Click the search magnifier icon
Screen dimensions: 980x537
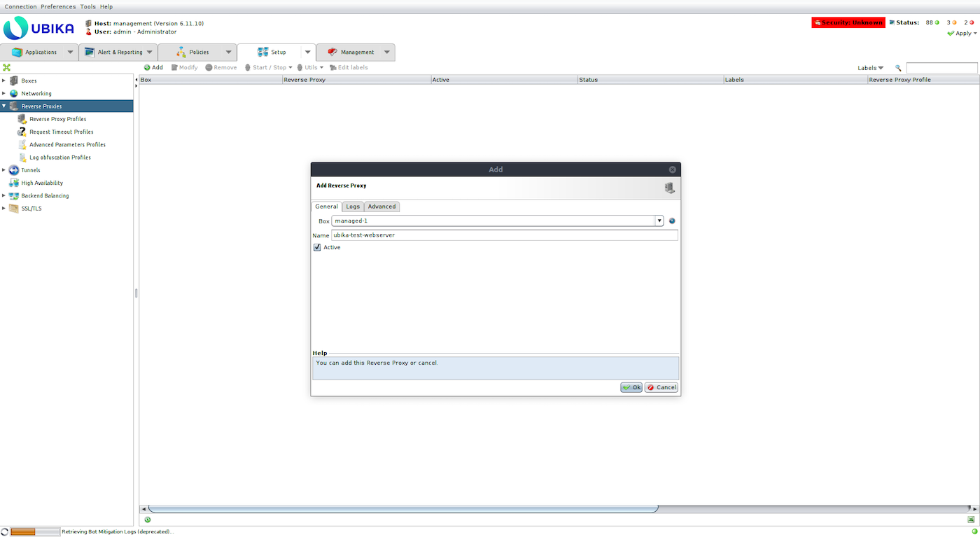coord(898,69)
